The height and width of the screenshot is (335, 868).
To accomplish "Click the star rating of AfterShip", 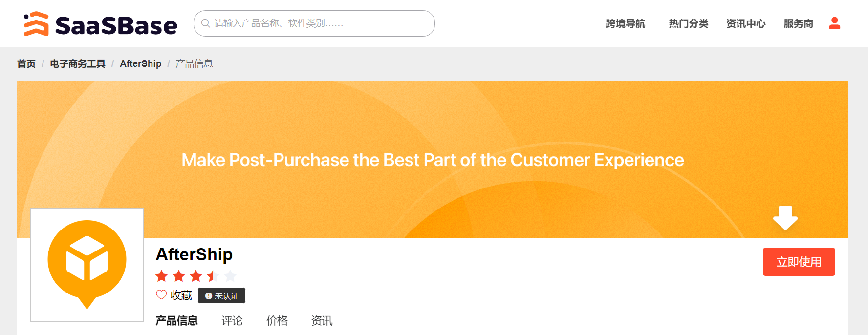I will (196, 276).
